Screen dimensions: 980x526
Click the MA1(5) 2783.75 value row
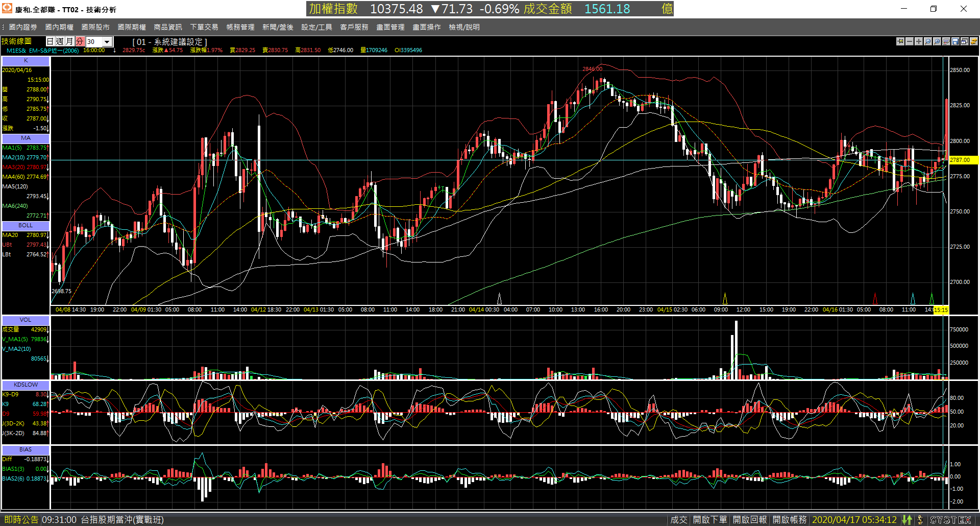click(x=25, y=148)
